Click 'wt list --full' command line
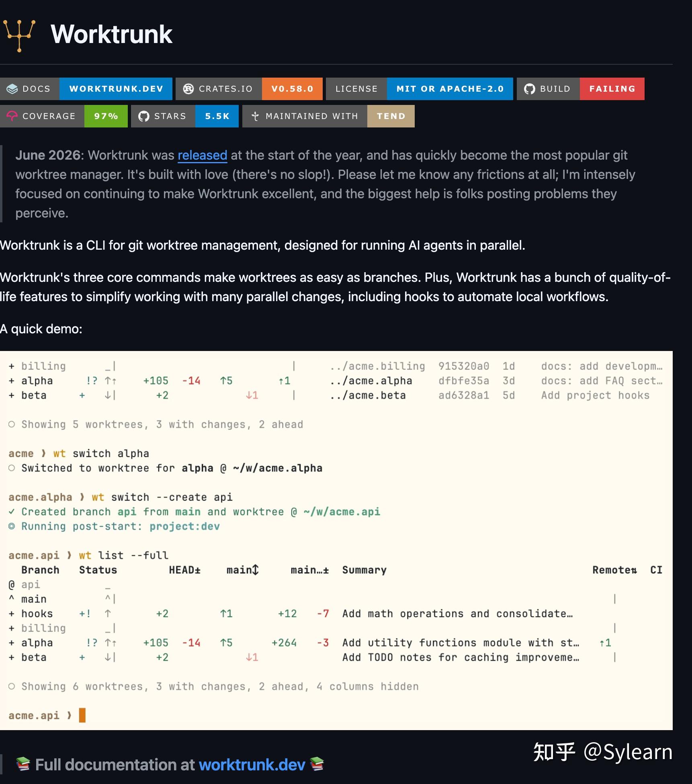This screenshot has height=784, width=692. pyautogui.click(x=124, y=556)
